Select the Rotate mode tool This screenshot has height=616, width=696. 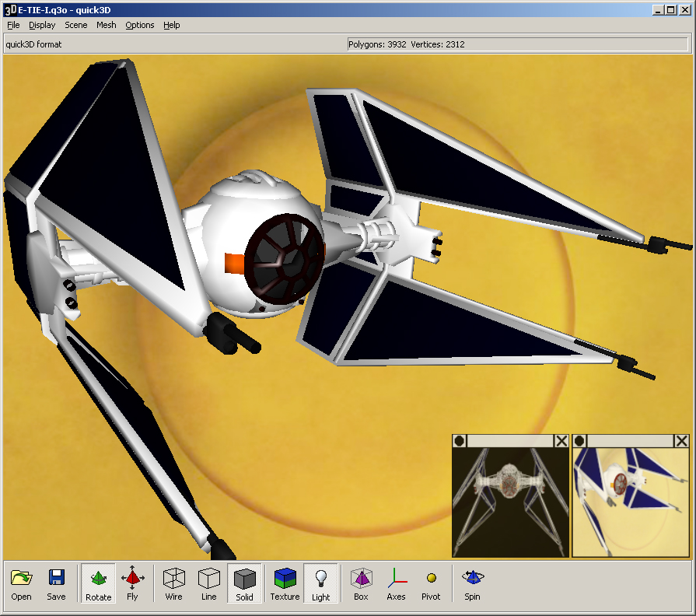point(98,583)
